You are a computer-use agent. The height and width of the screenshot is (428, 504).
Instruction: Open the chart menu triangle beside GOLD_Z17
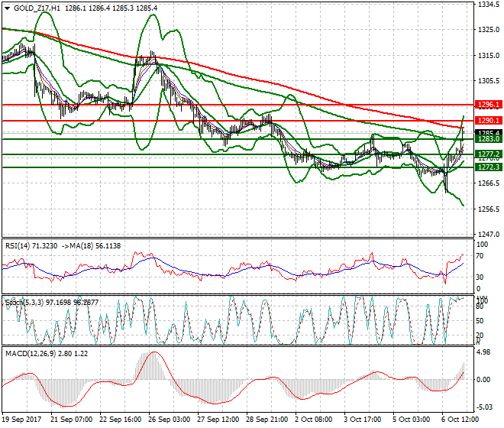(x=7, y=8)
